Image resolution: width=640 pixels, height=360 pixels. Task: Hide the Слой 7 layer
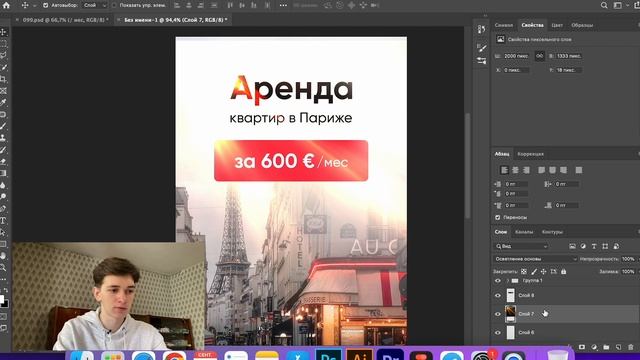498,314
